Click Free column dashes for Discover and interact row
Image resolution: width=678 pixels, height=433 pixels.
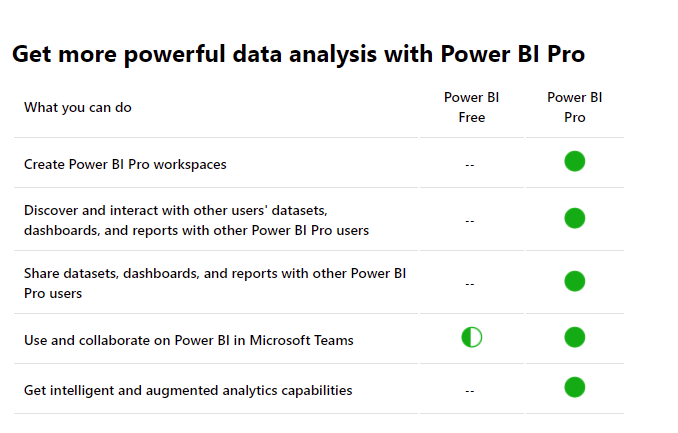(x=470, y=221)
